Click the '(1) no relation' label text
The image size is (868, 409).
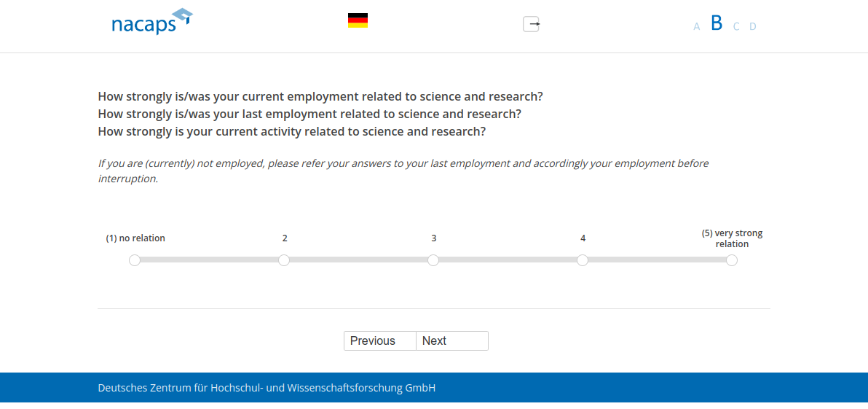pos(135,238)
